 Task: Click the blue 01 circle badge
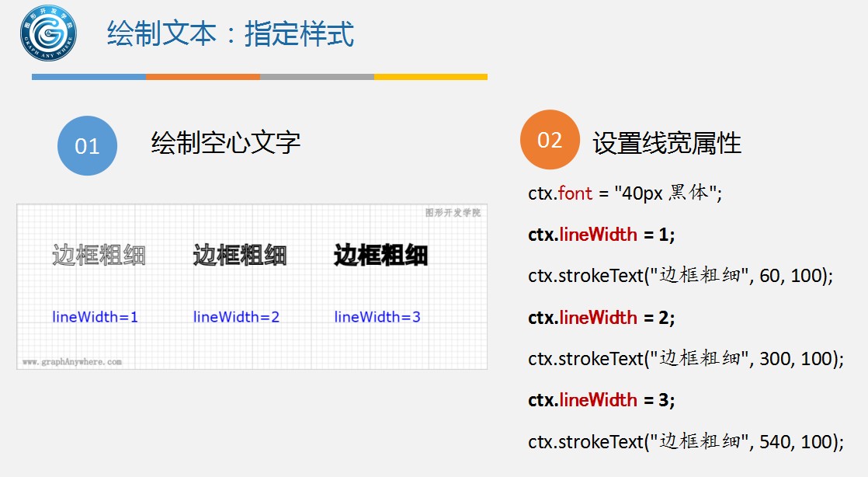pyautogui.click(x=88, y=146)
